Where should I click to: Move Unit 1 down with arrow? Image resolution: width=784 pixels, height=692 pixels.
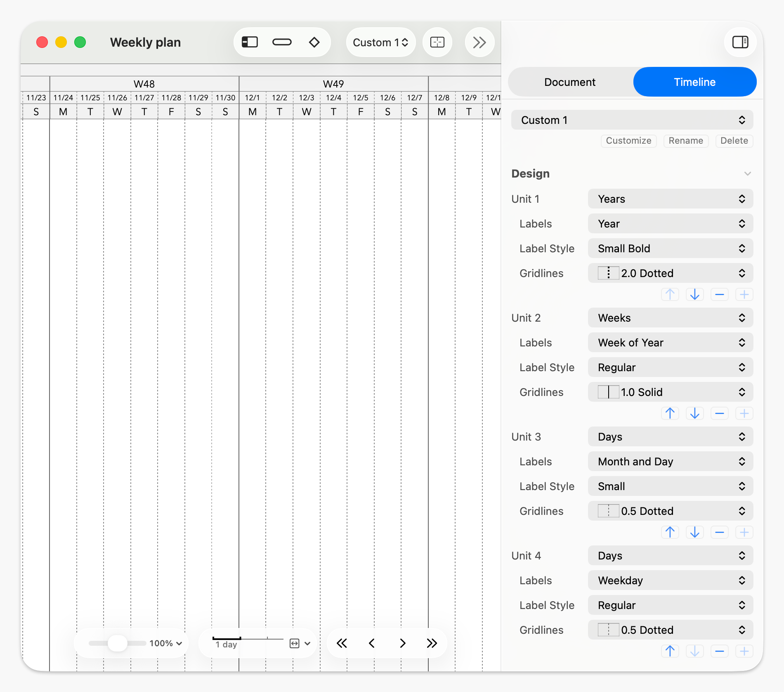(694, 294)
